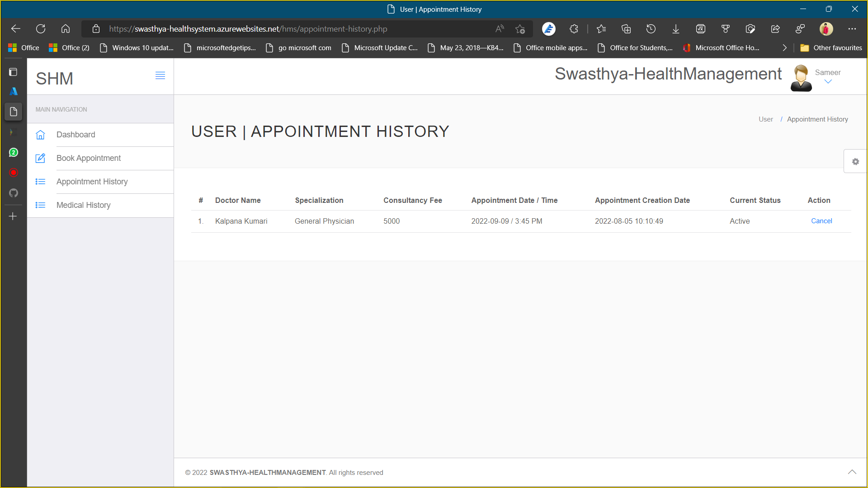Reload the page with refresh icon

pyautogui.click(x=41, y=29)
